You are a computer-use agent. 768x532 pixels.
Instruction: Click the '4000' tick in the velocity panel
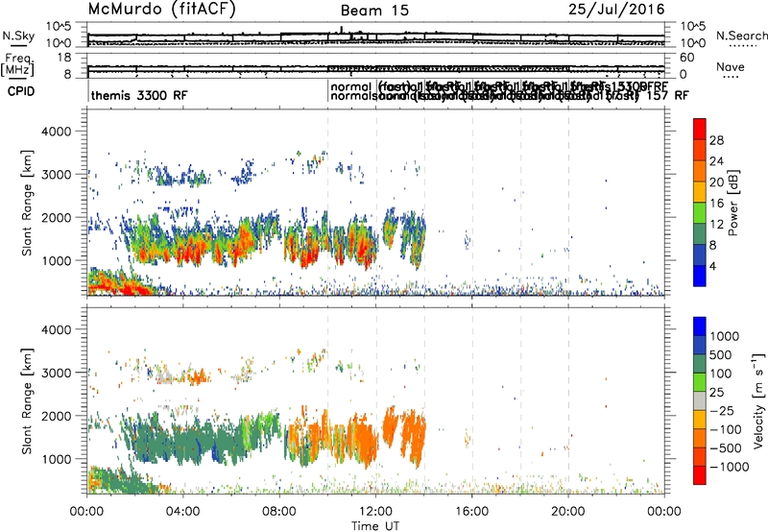click(x=56, y=329)
